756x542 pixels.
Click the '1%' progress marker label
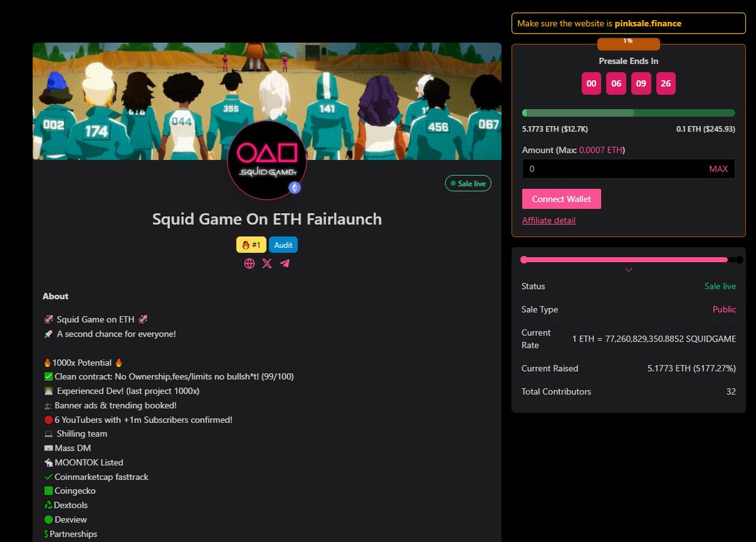[628, 41]
